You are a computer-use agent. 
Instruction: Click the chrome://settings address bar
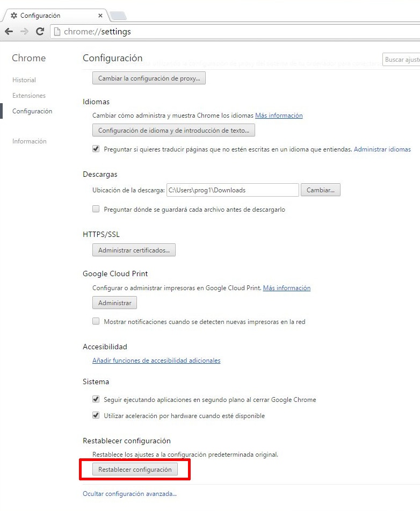tap(235, 32)
